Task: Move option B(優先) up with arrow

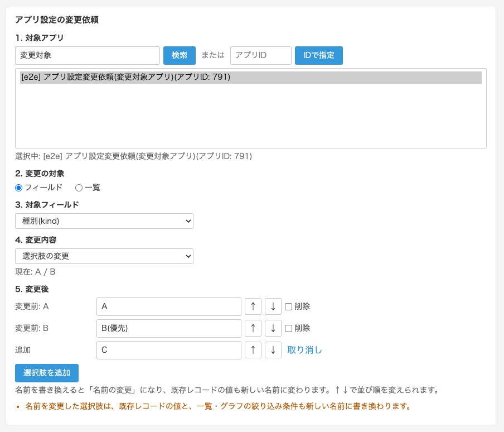Action: [x=253, y=328]
